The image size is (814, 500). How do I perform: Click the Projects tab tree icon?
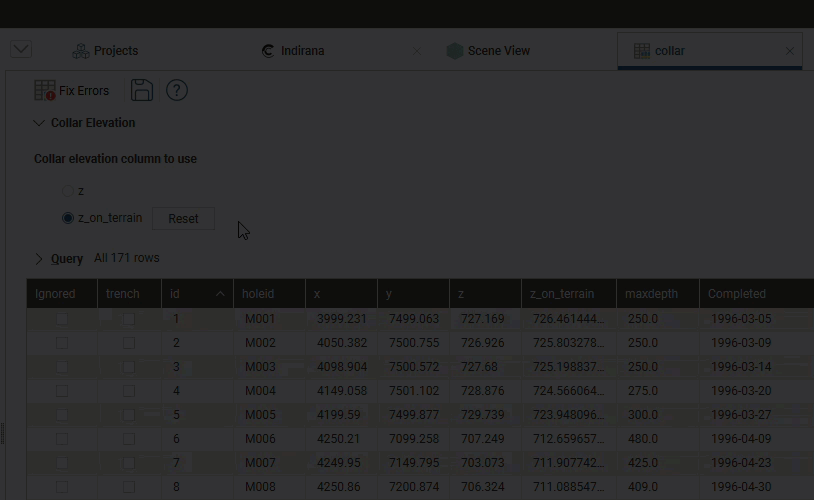coord(81,51)
